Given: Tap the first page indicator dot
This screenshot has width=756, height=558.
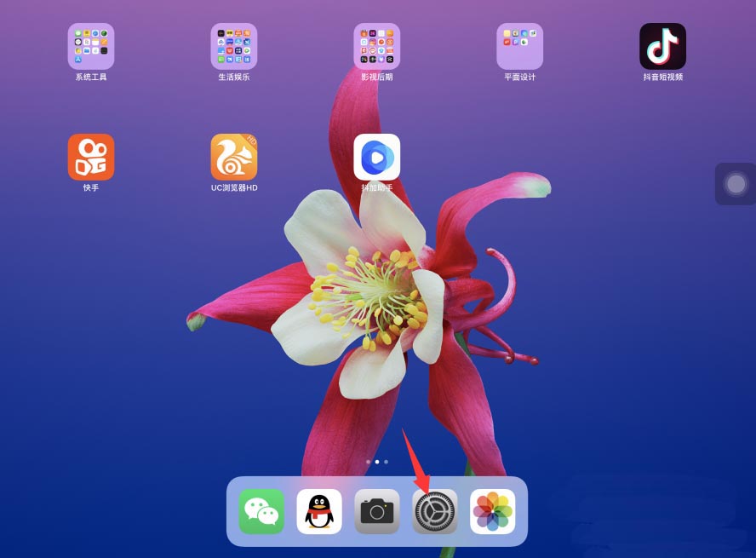Looking at the screenshot, I should click(368, 462).
